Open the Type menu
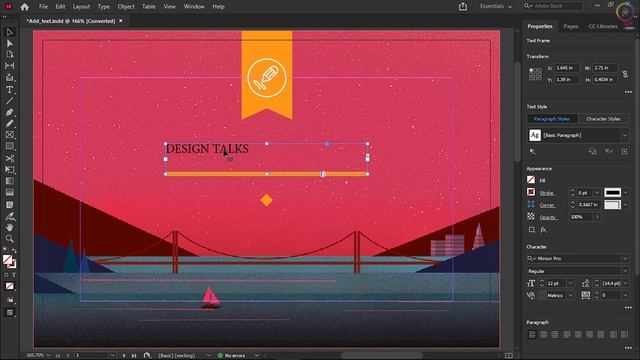 pyautogui.click(x=104, y=7)
